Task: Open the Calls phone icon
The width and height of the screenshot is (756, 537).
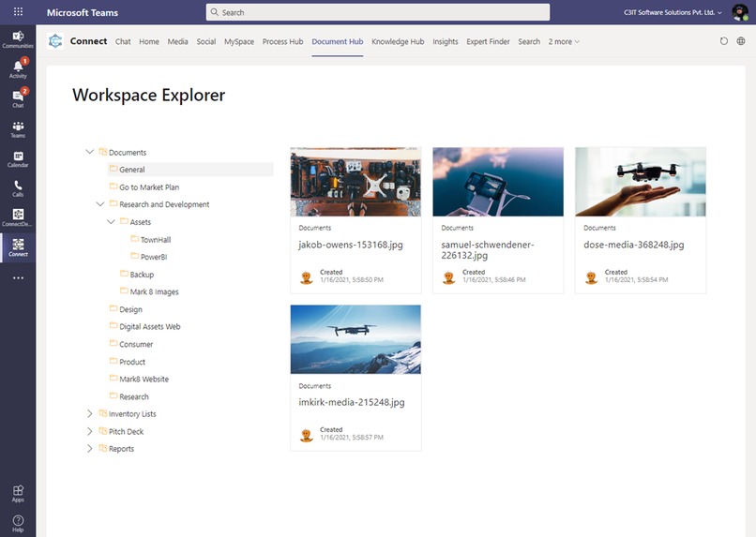Action: pos(18,188)
